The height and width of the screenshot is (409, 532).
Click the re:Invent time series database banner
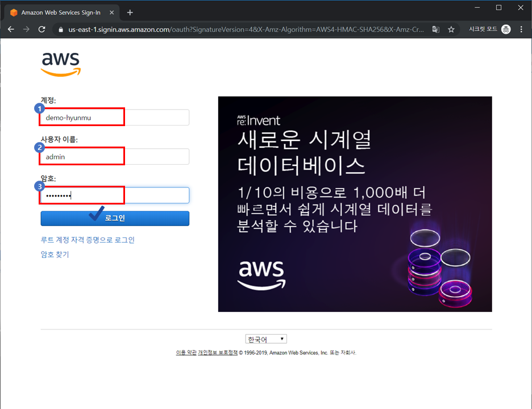tap(355, 204)
